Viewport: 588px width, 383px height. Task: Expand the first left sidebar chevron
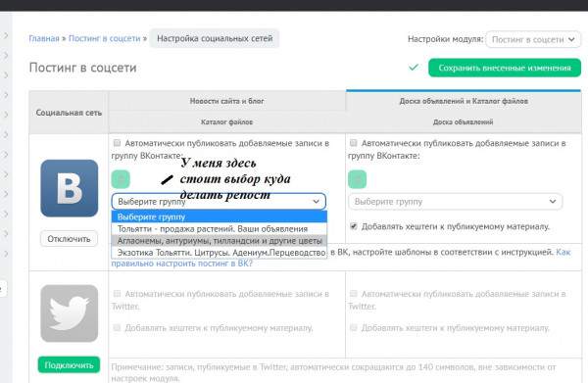(x=6, y=35)
